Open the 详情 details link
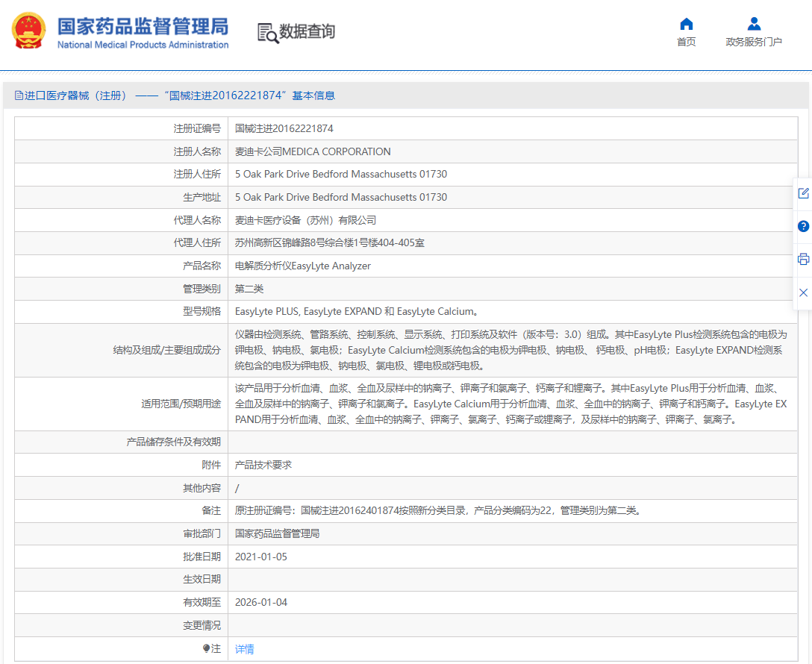This screenshot has height=664, width=812. click(245, 649)
